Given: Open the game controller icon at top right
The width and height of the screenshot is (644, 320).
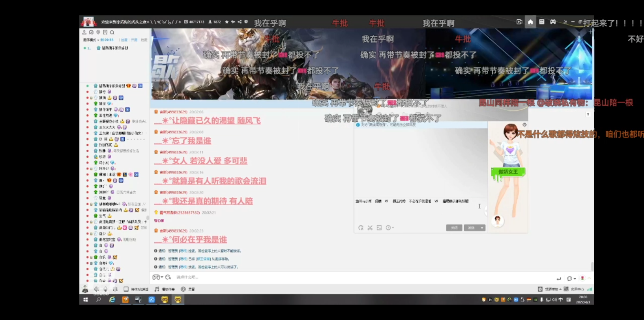Looking at the screenshot, I should click(x=553, y=22).
